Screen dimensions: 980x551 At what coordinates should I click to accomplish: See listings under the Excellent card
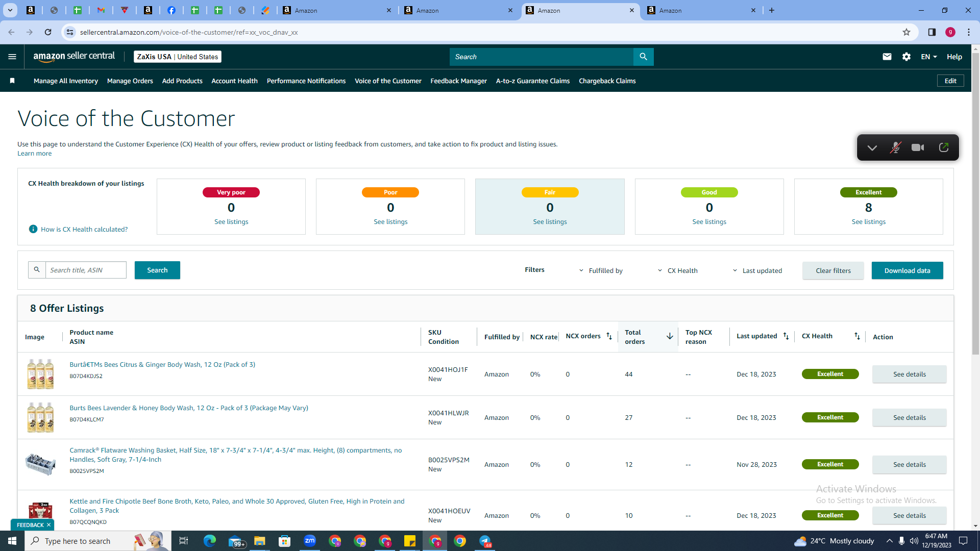click(x=868, y=221)
